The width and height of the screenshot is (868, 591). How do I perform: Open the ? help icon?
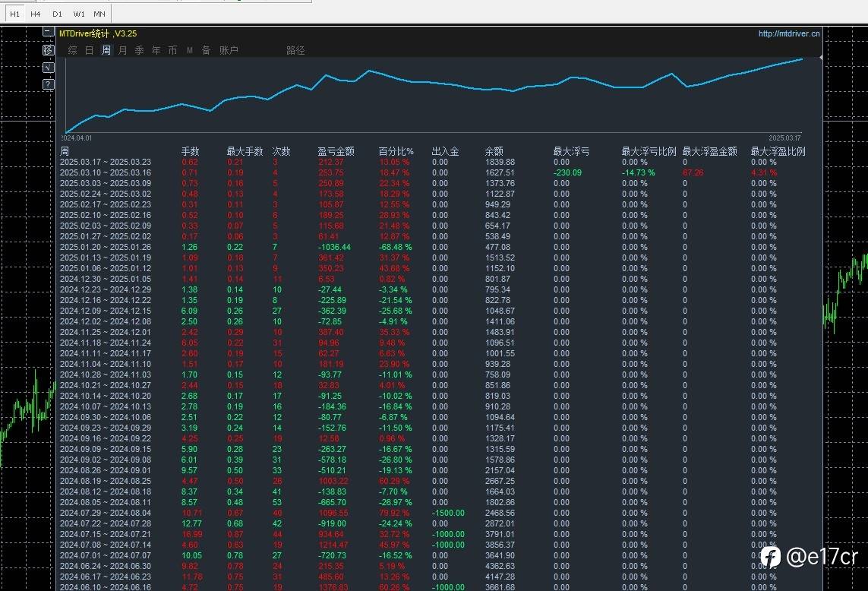pos(49,84)
